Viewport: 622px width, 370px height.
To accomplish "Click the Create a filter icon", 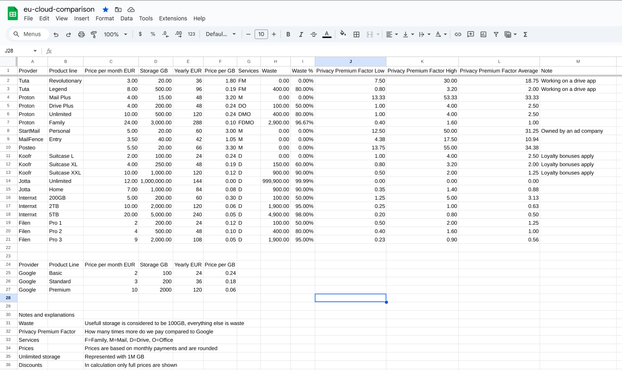I will [x=496, y=35].
